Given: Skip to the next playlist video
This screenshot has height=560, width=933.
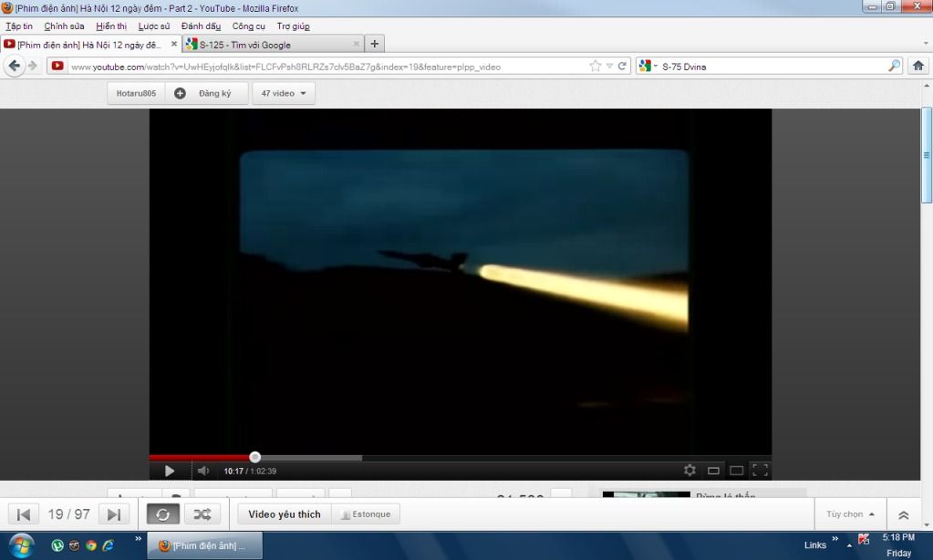Looking at the screenshot, I should click(114, 514).
